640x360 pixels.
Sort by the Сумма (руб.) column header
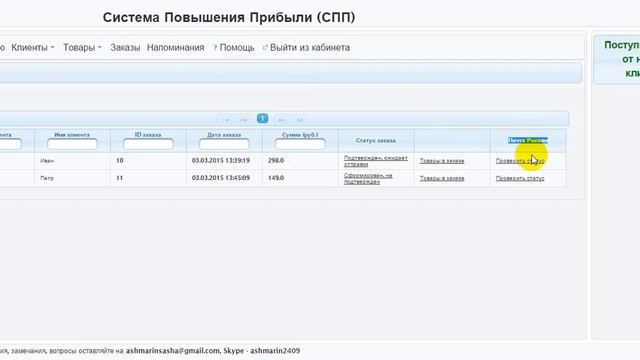click(x=300, y=135)
